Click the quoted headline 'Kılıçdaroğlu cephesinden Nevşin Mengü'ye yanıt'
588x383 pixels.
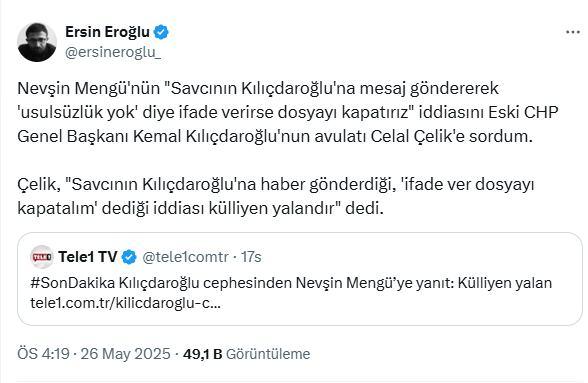(286, 283)
